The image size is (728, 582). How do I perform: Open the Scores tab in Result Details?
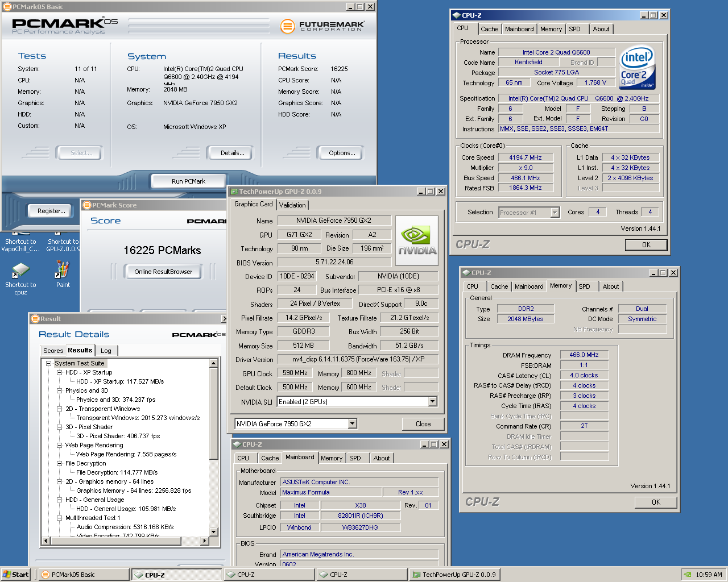[x=53, y=351]
